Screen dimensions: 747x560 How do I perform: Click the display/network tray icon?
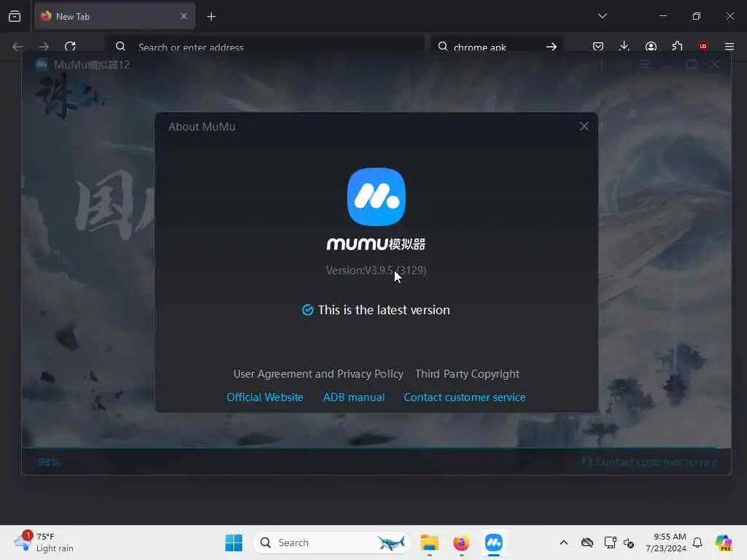pyautogui.click(x=611, y=542)
